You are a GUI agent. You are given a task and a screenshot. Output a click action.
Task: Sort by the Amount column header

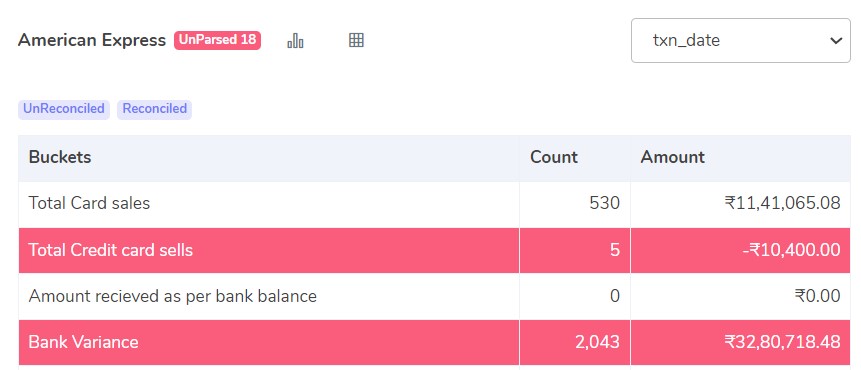point(672,157)
